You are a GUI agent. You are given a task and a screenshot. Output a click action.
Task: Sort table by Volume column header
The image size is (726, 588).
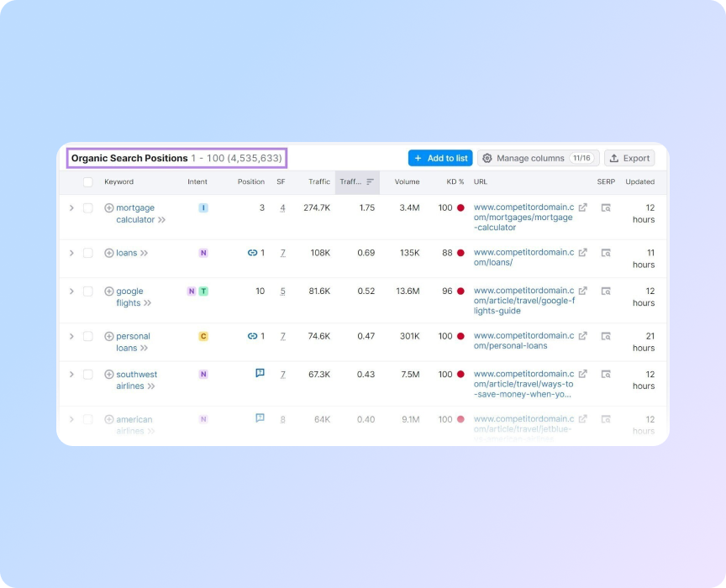[x=407, y=181]
